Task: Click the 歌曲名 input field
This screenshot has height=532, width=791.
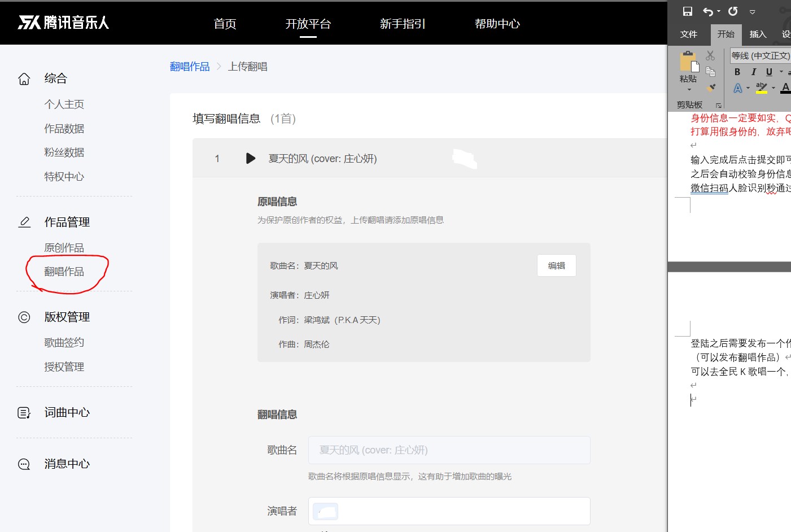Action: point(449,450)
